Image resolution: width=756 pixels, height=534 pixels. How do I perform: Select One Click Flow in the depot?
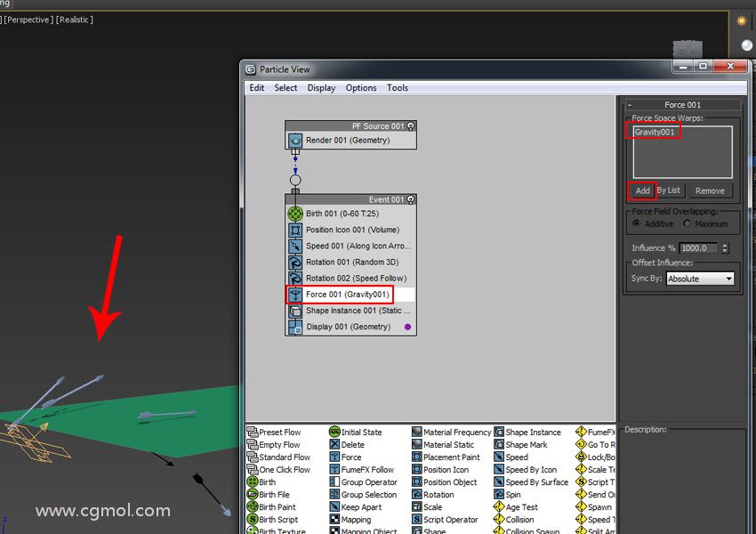[x=278, y=470]
